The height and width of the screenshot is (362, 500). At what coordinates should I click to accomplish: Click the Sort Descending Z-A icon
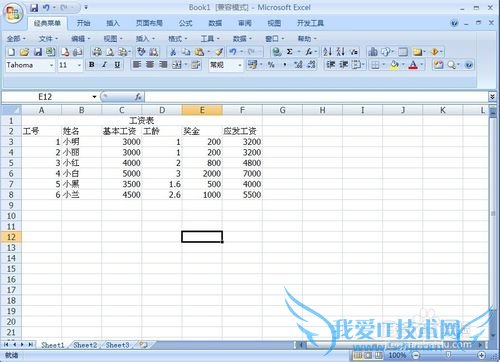[340, 52]
